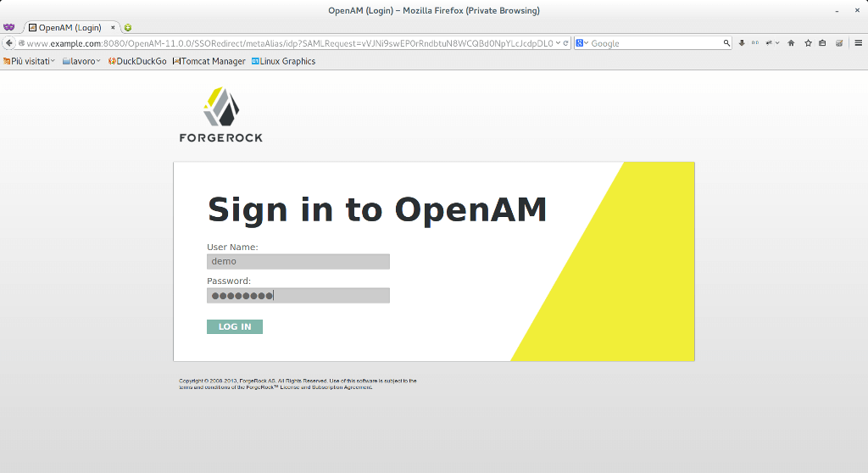The image size is (868, 473).
Task: Open the Google search engine selector
Action: 581,43
